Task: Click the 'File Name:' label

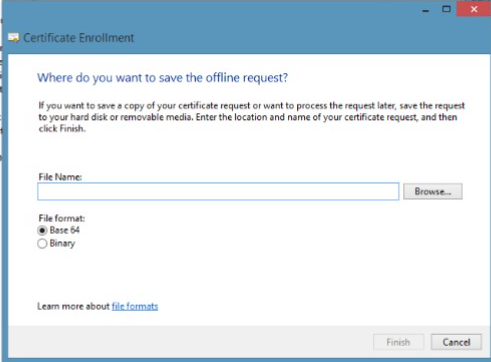Action: pyautogui.click(x=60, y=177)
